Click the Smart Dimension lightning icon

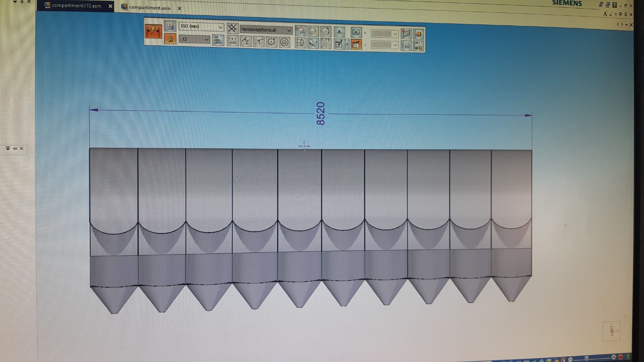tap(153, 31)
